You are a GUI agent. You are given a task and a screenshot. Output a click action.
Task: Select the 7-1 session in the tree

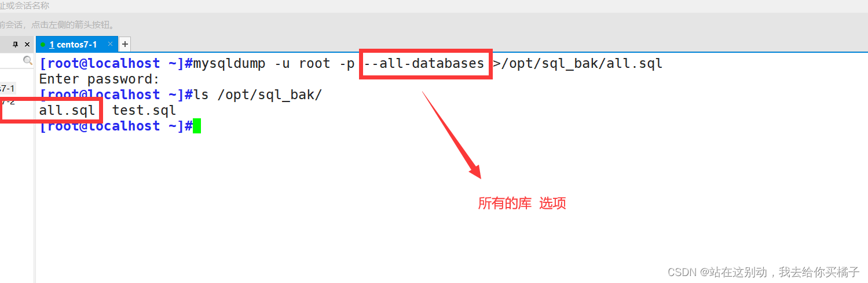pyautogui.click(x=7, y=89)
